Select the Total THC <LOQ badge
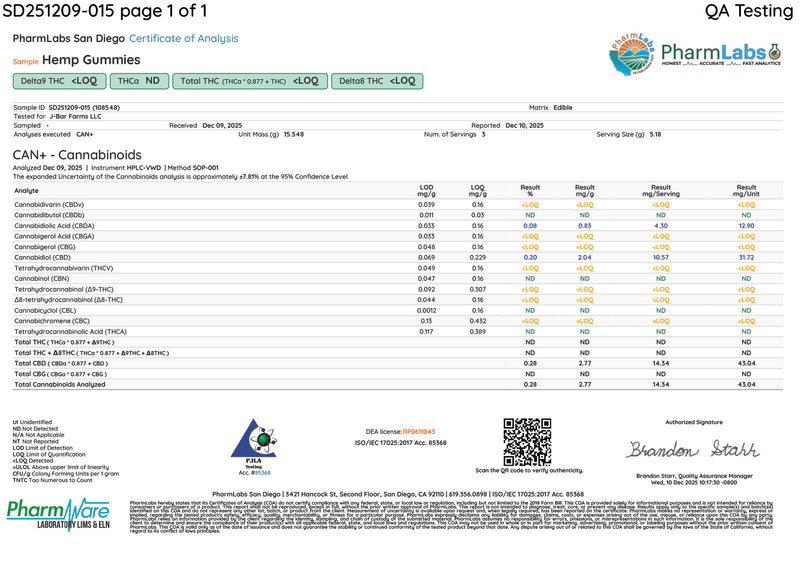Image resolution: width=800 pixels, height=572 pixels. (x=249, y=81)
